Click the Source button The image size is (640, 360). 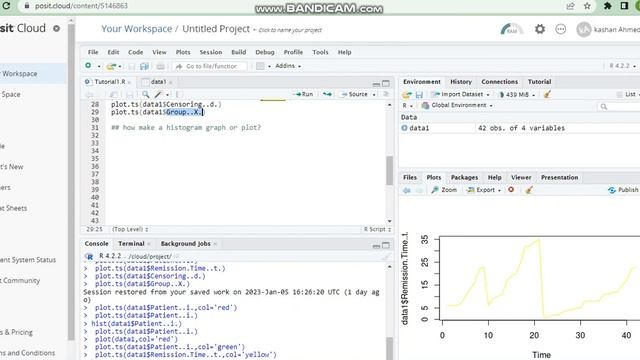354,94
